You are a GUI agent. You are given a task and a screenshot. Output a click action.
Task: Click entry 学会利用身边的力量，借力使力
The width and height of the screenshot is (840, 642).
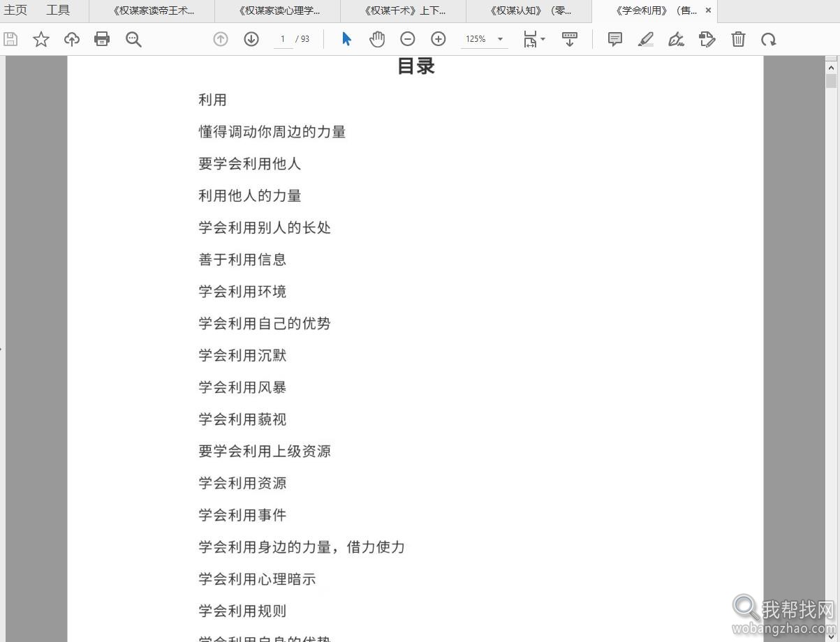pyautogui.click(x=302, y=547)
